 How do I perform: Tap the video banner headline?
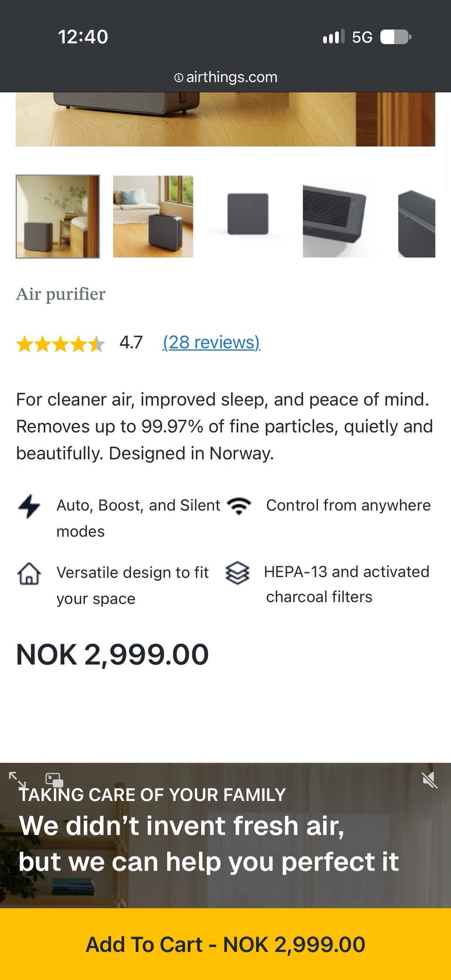[209, 843]
